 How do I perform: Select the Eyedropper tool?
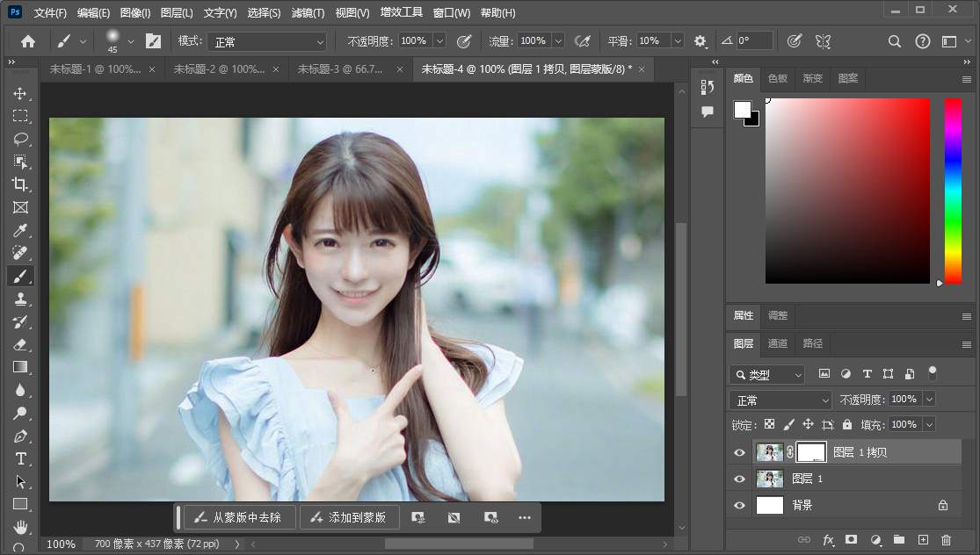click(20, 230)
